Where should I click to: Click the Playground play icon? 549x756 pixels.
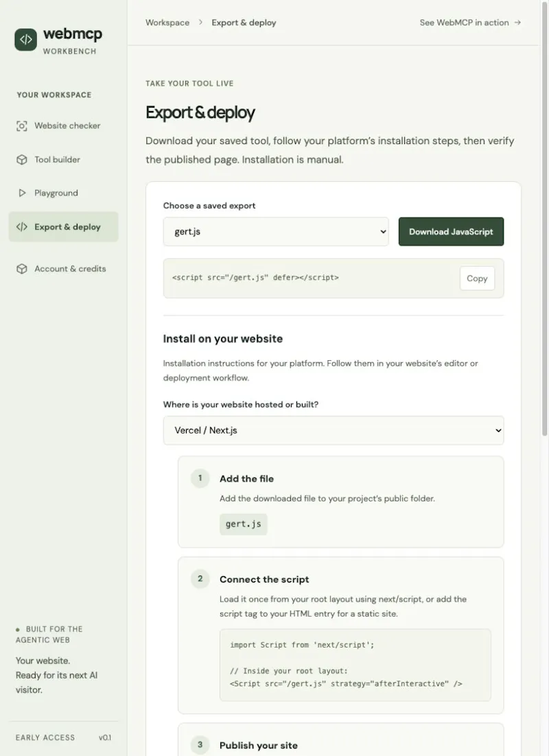[x=22, y=193]
